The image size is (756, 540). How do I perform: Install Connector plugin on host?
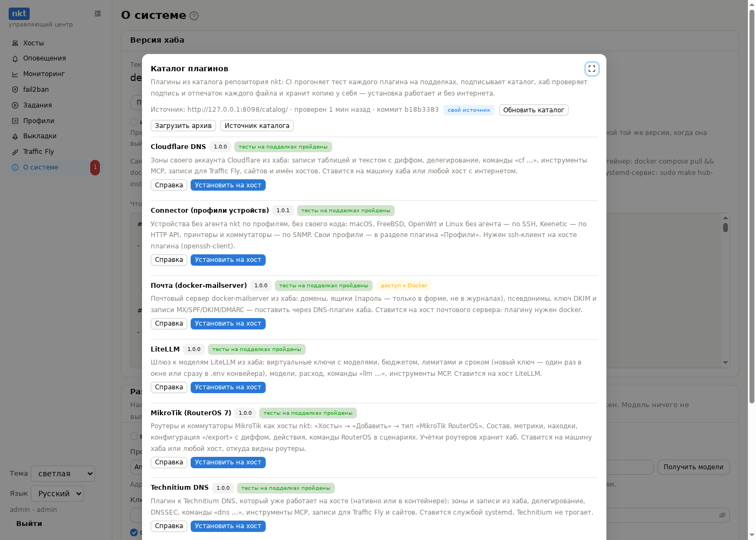tap(228, 260)
